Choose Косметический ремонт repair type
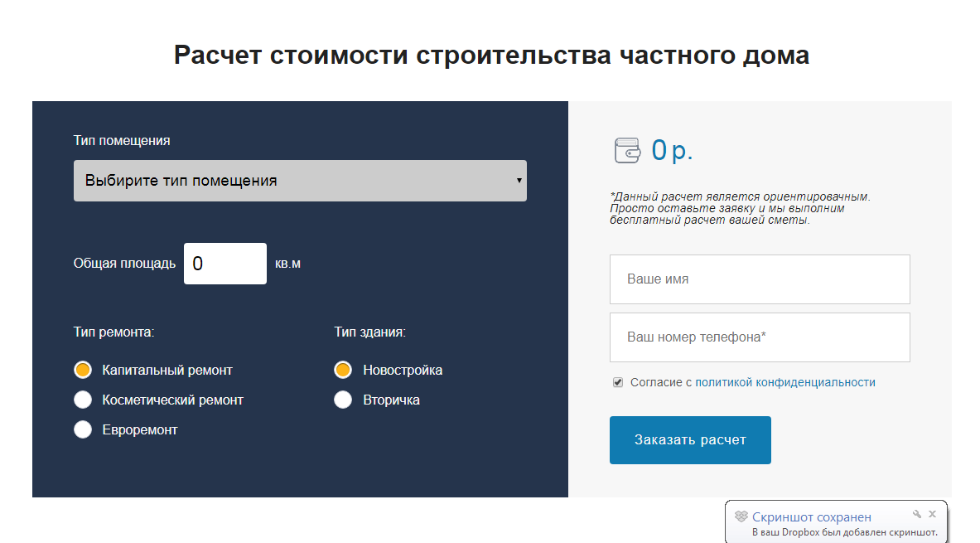This screenshot has width=980, height=543. pyautogui.click(x=83, y=400)
